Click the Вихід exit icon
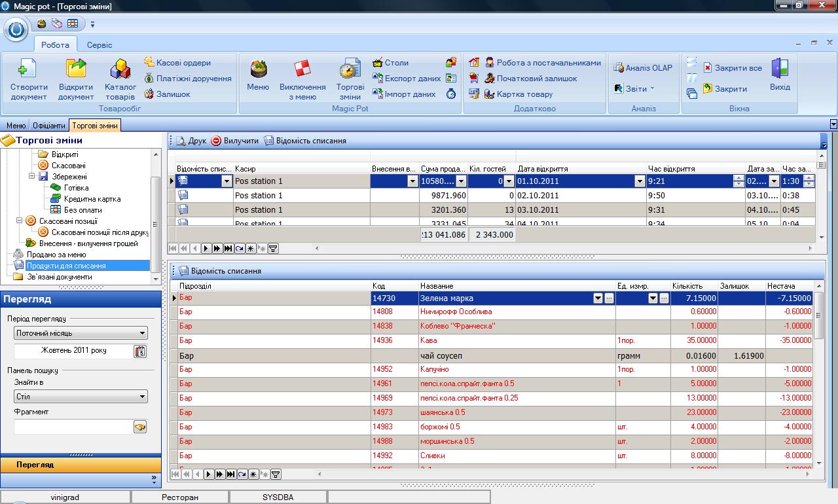This screenshot has height=504, width=838. click(x=780, y=69)
